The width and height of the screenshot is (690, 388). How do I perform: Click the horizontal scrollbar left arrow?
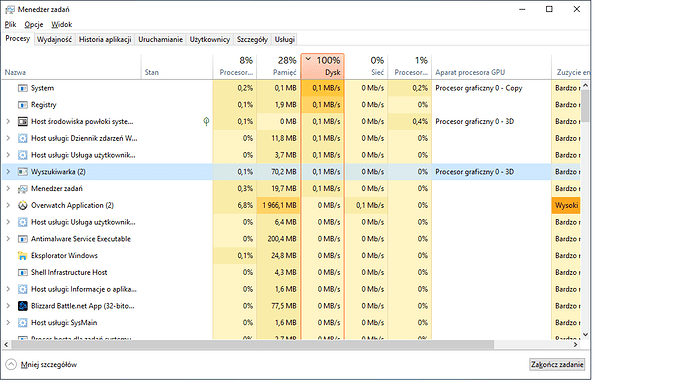tap(6, 344)
